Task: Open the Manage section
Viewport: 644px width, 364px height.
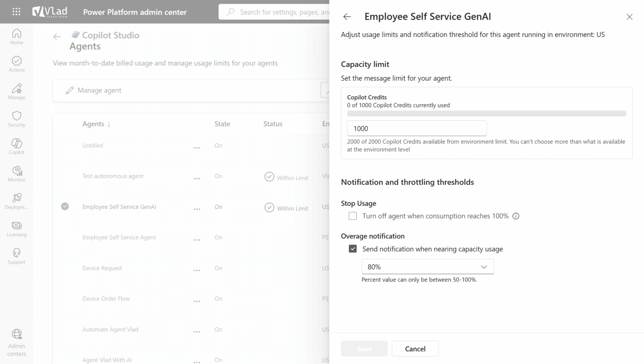Action: 16,91
